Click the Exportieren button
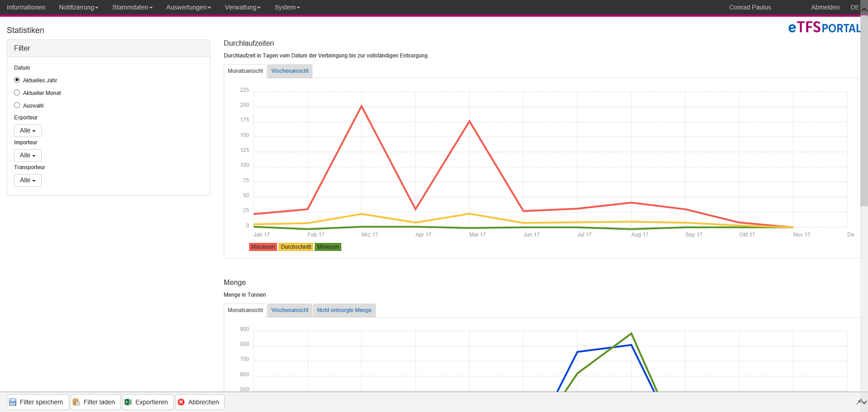 [x=148, y=402]
